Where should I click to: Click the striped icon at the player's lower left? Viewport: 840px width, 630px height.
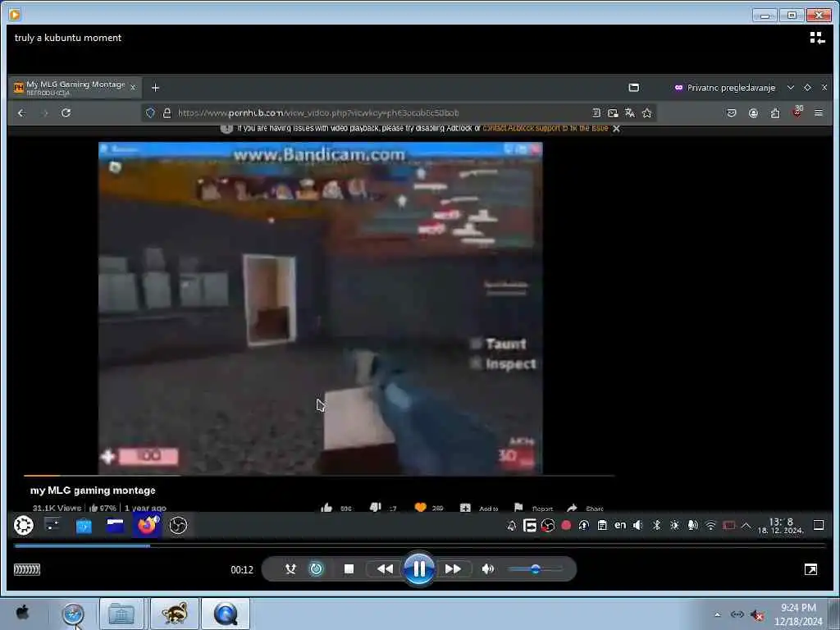tap(27, 569)
